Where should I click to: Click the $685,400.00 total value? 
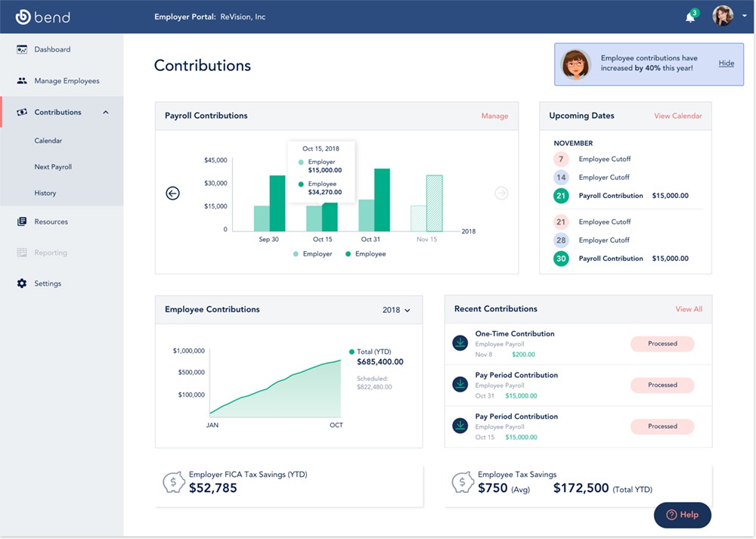click(380, 362)
